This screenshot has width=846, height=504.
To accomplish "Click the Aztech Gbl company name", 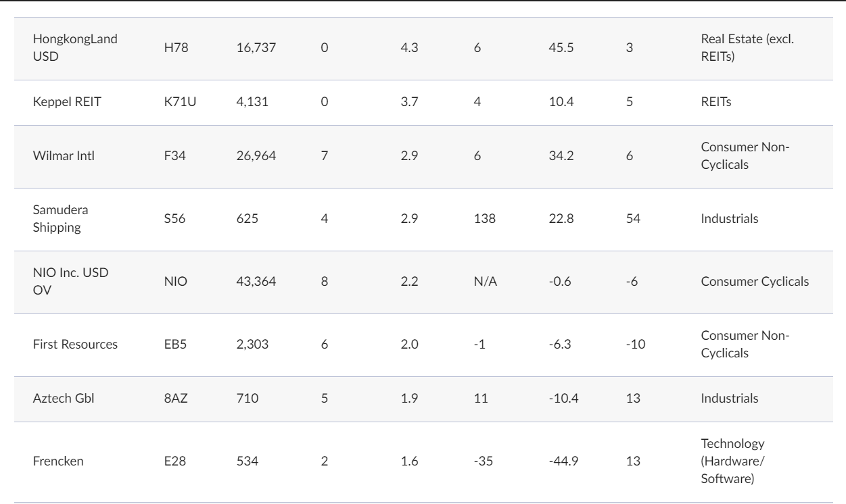I will 63,398.
